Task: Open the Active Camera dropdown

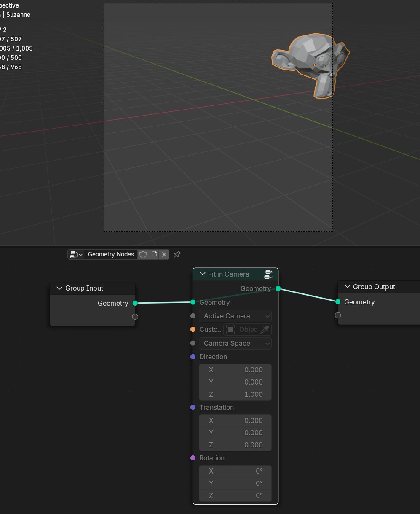Action: [x=235, y=316]
